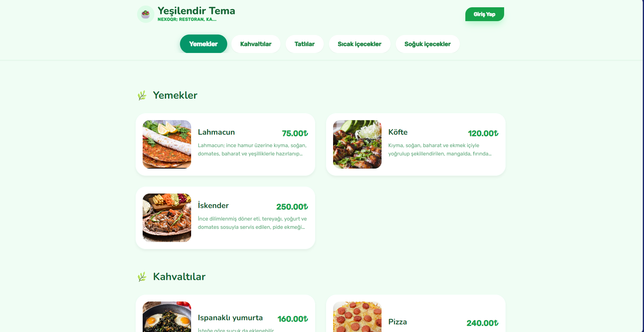Select the Yemekler category tab

(204, 44)
